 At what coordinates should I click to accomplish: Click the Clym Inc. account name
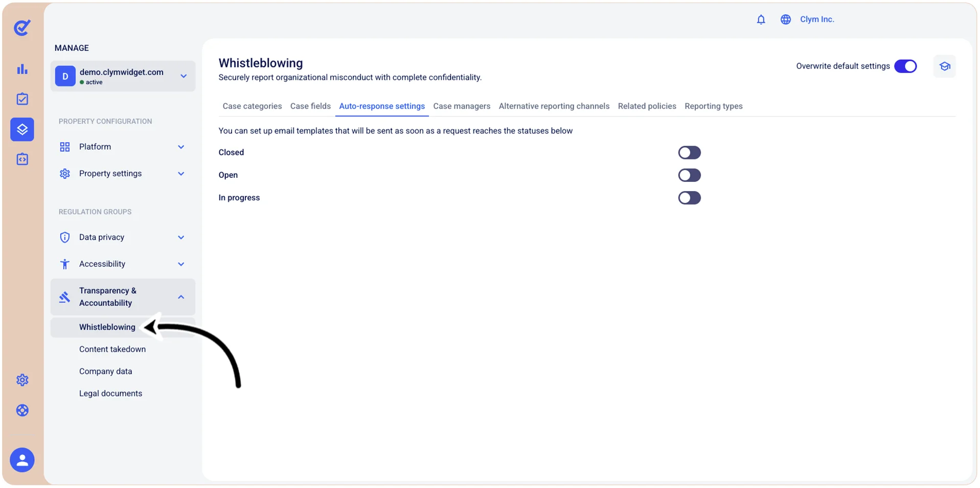click(817, 19)
